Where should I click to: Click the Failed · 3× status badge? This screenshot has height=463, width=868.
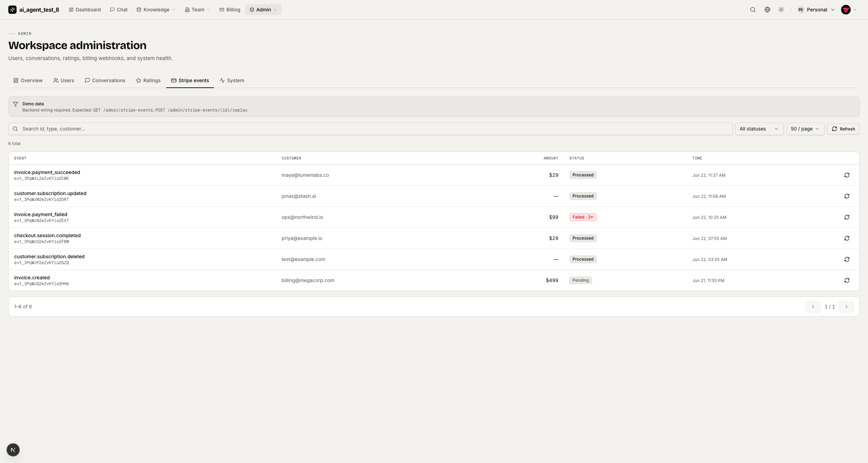(x=583, y=217)
